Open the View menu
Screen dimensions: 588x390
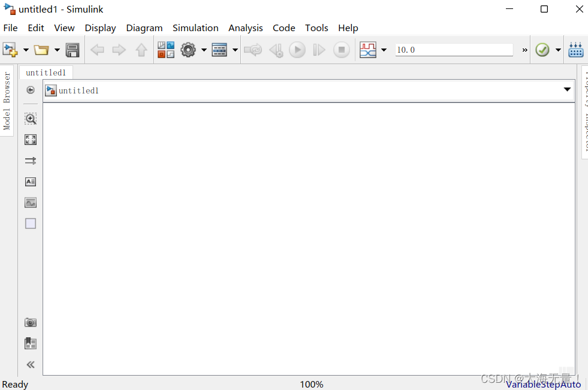(x=64, y=28)
